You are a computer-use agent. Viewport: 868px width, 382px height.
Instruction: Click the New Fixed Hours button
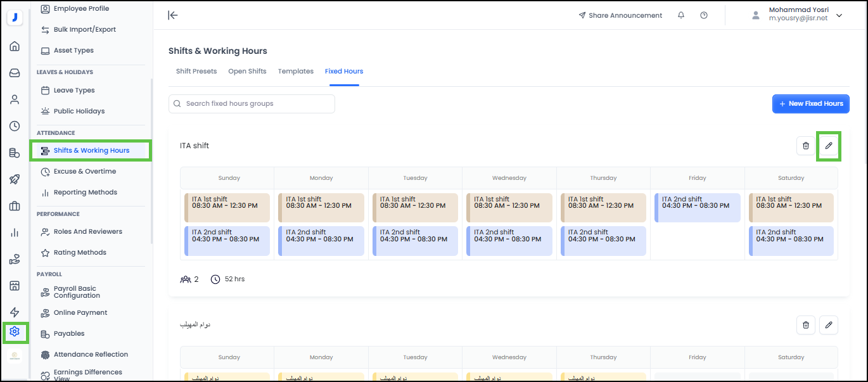pos(810,104)
